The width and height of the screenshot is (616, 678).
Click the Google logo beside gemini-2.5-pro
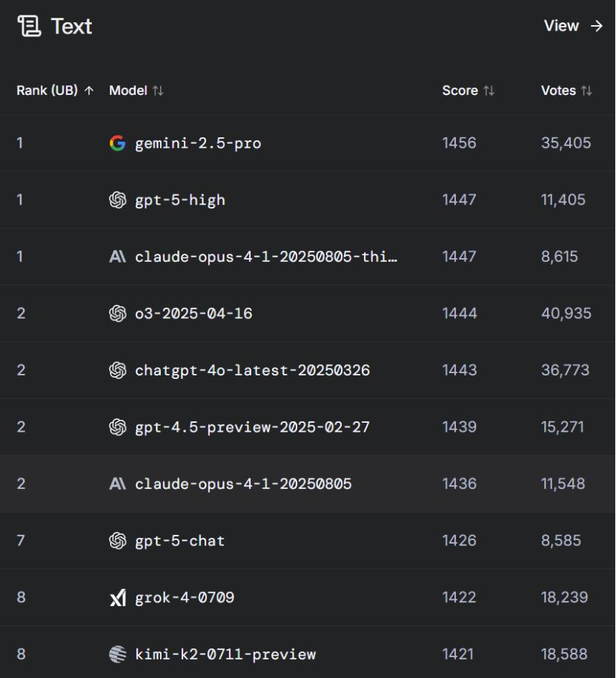click(x=117, y=143)
